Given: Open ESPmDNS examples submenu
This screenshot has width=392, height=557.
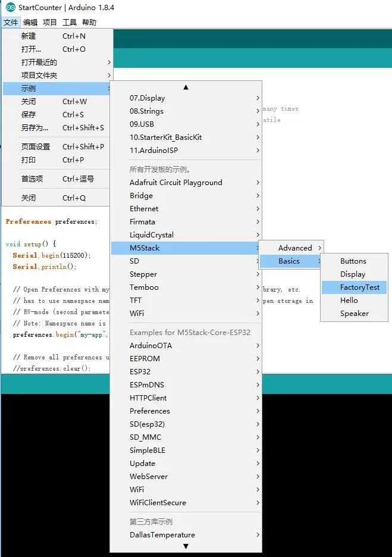Looking at the screenshot, I should click(186, 384).
